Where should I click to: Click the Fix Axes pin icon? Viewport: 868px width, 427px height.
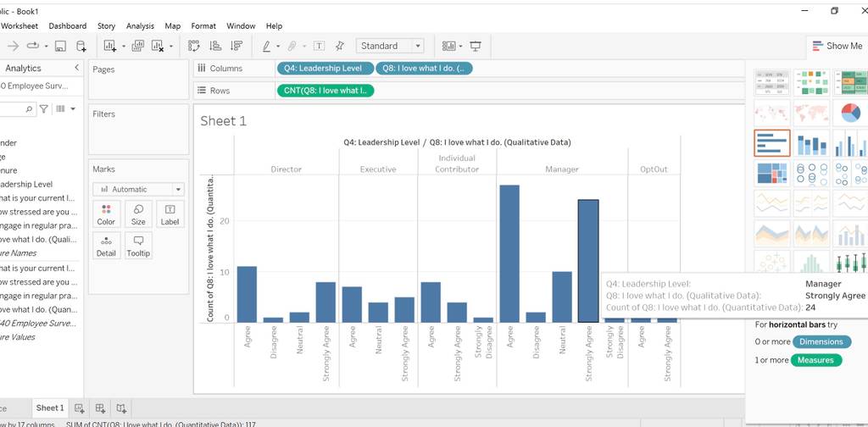click(340, 46)
